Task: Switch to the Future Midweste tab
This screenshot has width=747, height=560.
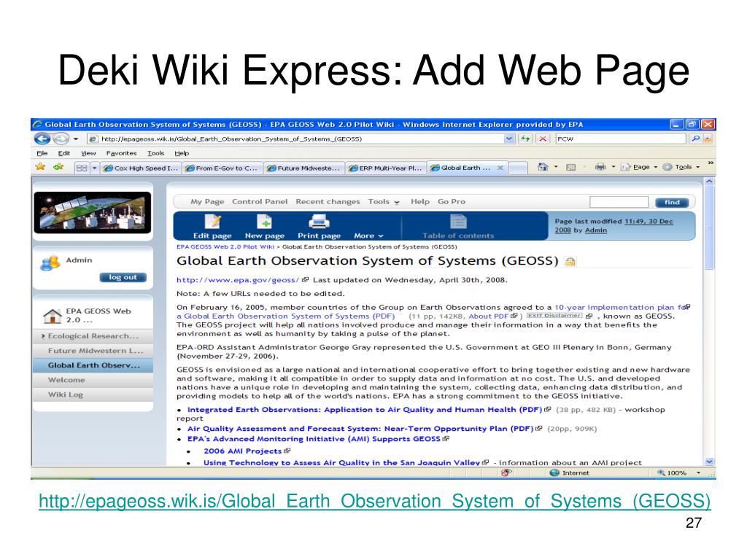Action: coord(303,168)
